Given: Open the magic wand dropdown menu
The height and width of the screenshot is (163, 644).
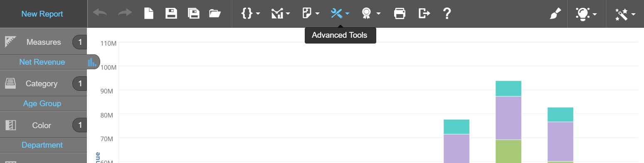Looking at the screenshot, I should [x=625, y=14].
